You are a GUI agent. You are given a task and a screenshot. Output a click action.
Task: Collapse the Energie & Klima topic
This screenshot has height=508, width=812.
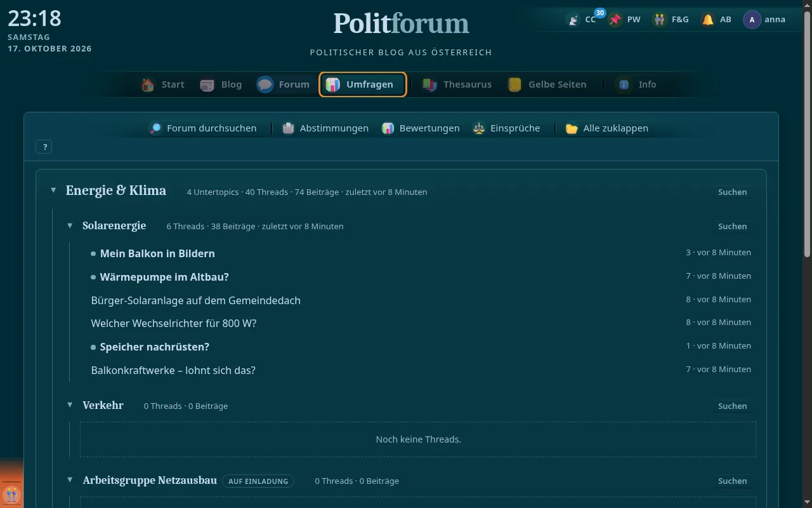tap(53, 190)
